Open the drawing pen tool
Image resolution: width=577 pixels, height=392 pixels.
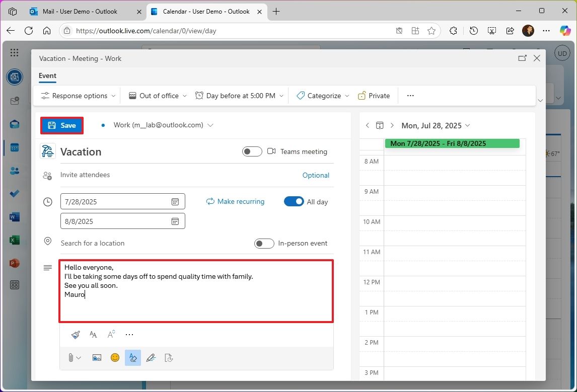pos(151,357)
